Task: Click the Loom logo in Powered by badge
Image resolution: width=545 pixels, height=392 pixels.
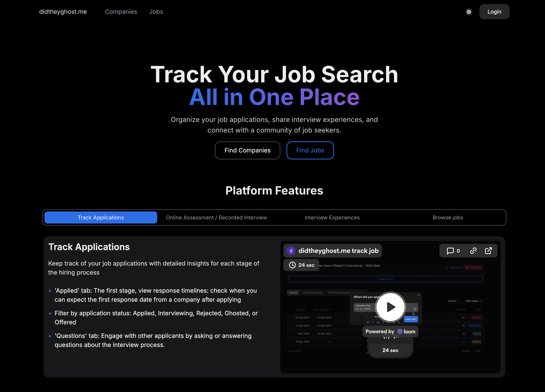Action: tap(406, 332)
